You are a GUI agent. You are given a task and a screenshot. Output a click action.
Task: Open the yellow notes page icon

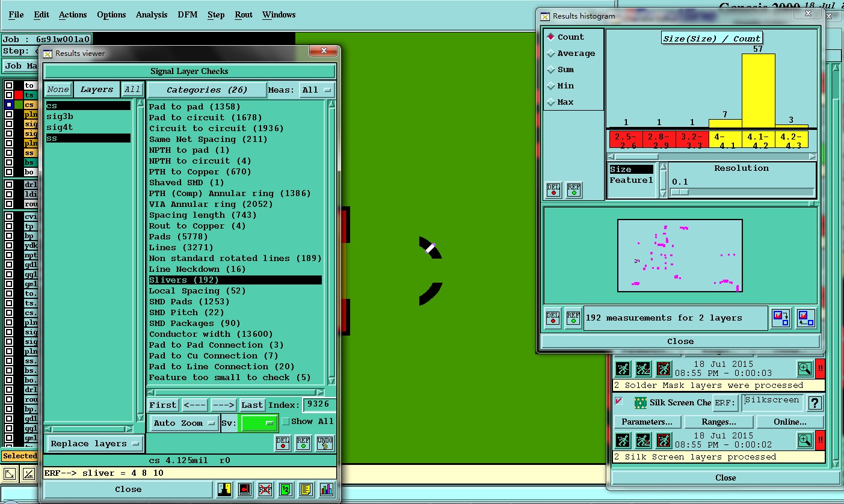306,490
